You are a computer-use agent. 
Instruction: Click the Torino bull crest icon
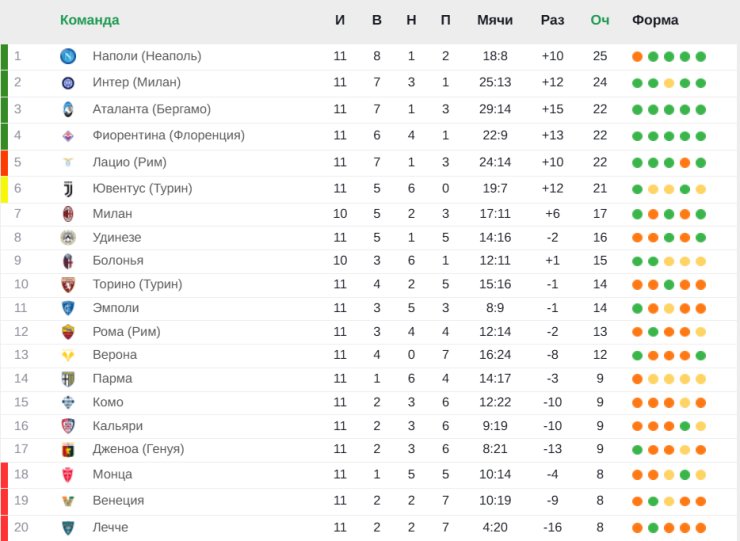(68, 285)
